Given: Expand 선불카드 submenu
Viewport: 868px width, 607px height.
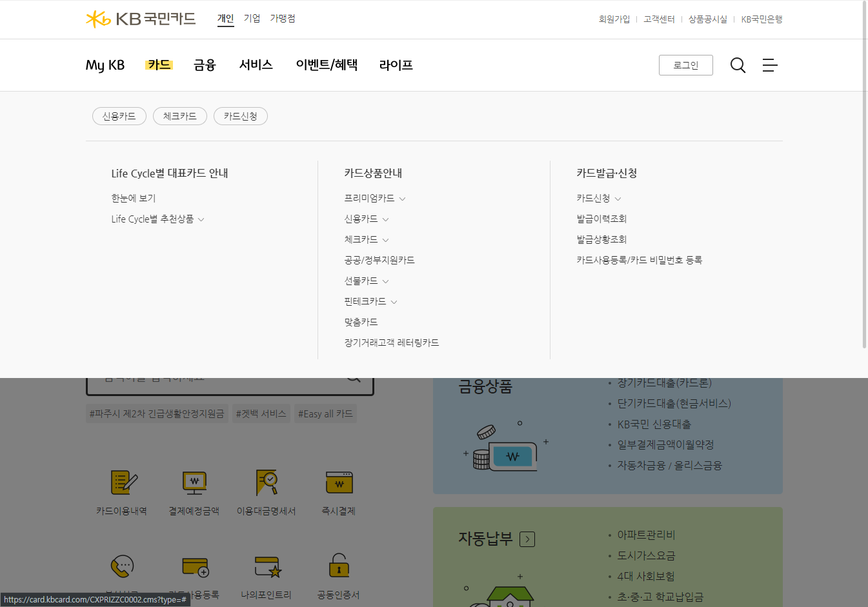Looking at the screenshot, I should point(386,281).
